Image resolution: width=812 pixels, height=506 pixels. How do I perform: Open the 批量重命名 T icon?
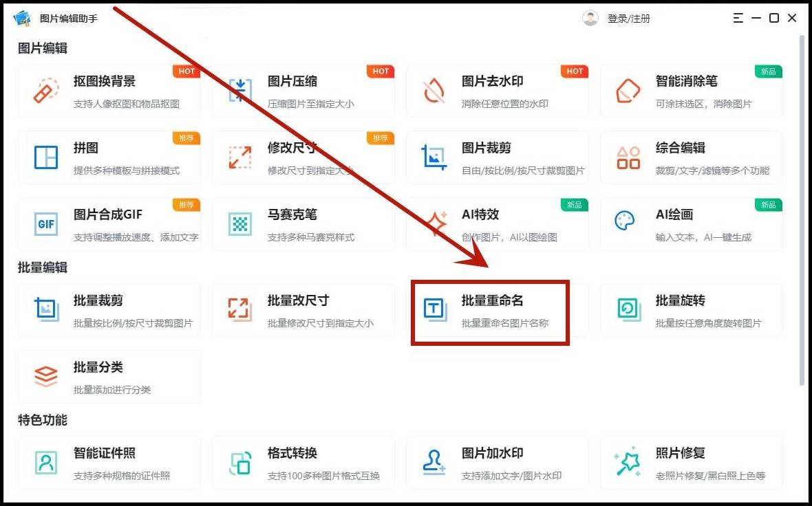coord(434,309)
